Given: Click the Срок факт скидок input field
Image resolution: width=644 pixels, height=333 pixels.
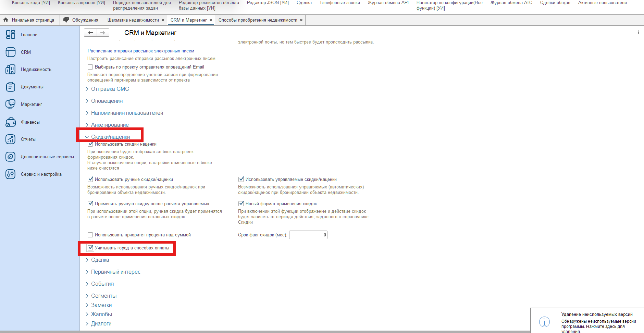Looking at the screenshot, I should (x=308, y=235).
